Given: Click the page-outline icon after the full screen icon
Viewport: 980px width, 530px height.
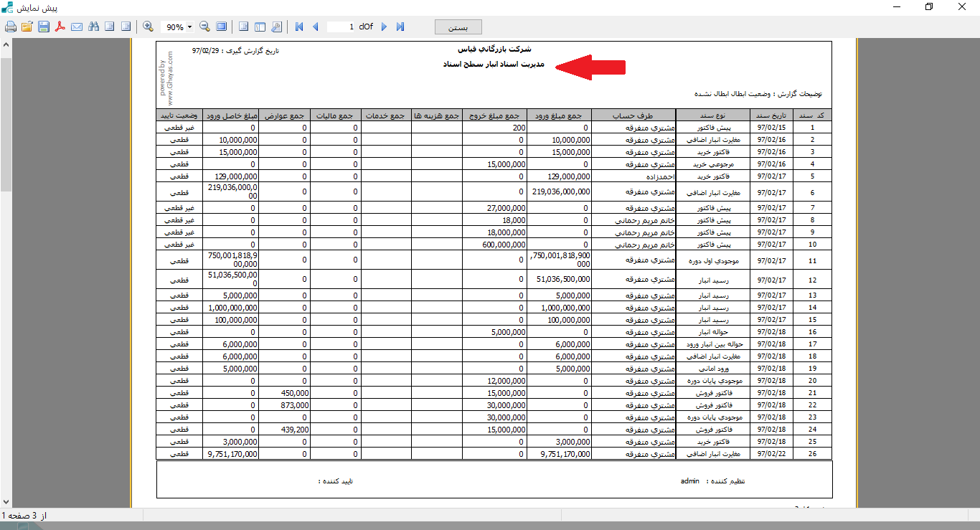Looking at the screenshot, I should (x=243, y=27).
